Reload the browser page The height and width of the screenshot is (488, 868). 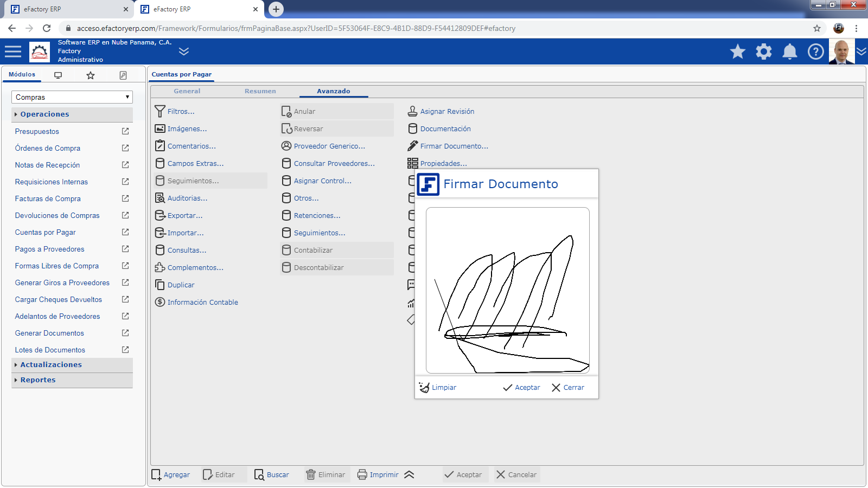(x=47, y=28)
